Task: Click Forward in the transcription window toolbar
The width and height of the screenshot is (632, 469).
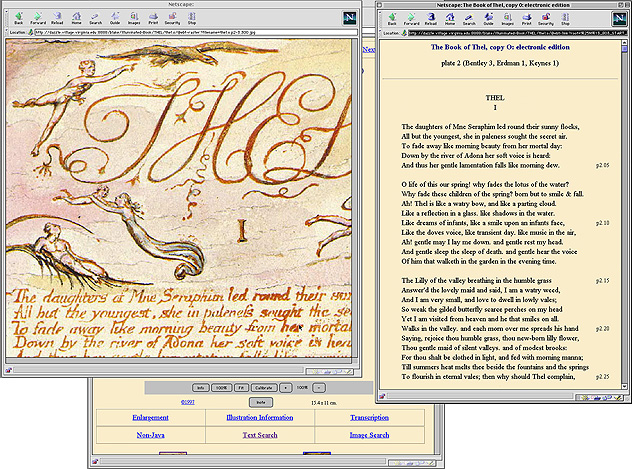Action: pos(412,19)
